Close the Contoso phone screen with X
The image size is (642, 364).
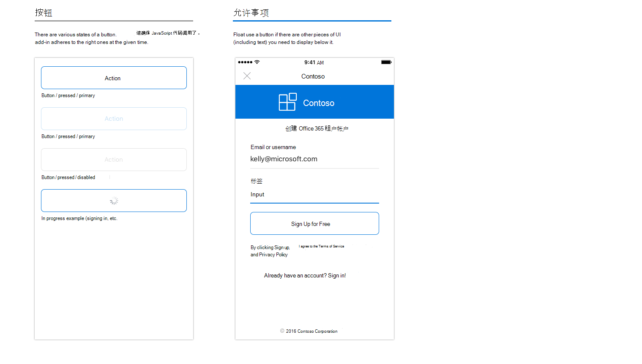coord(247,76)
